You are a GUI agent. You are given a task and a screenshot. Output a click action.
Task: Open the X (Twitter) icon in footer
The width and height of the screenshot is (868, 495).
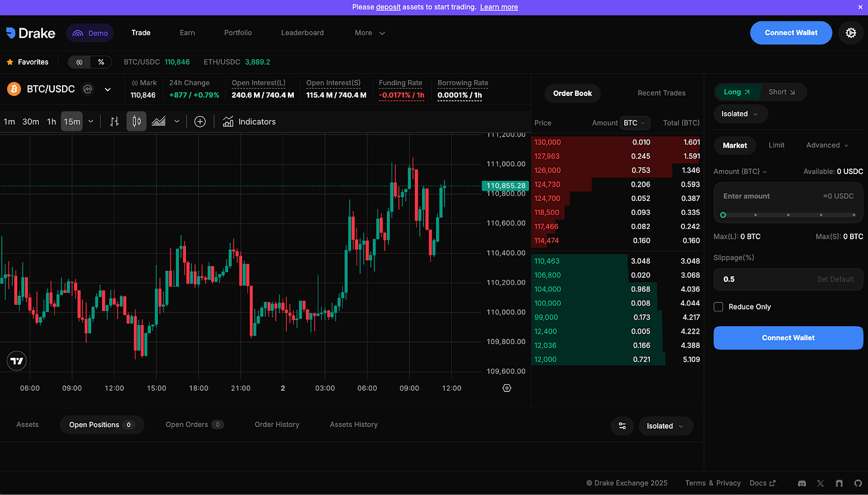coord(820,483)
